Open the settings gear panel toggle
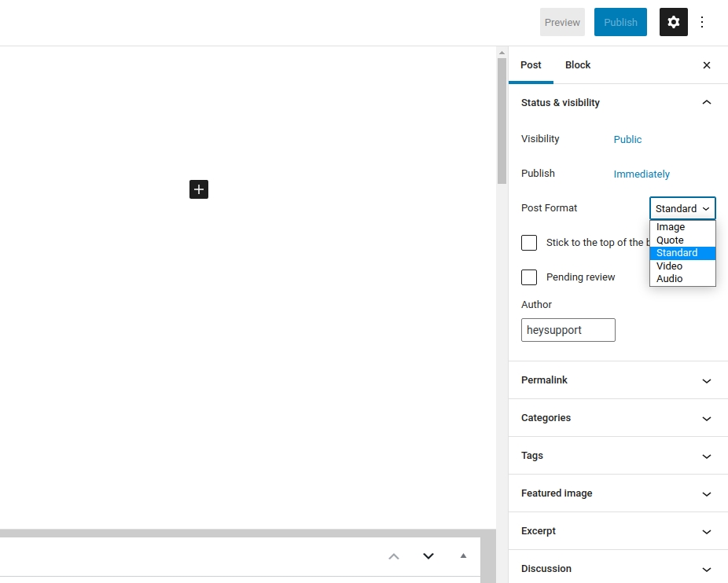The image size is (728, 583). point(673,22)
